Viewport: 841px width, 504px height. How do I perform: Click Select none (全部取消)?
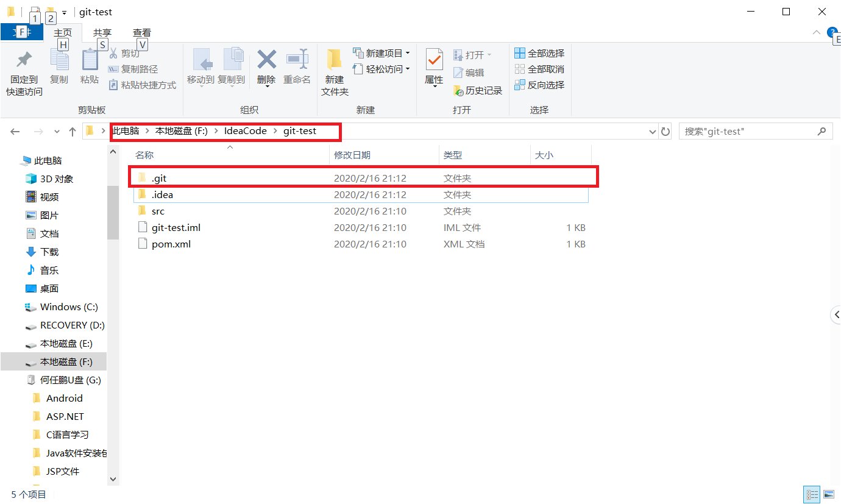(x=539, y=69)
